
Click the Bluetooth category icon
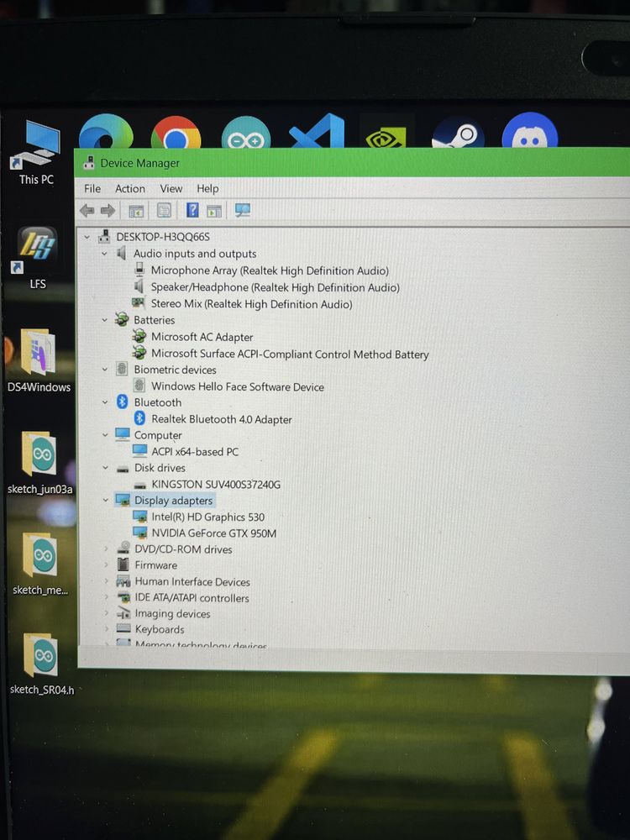[x=122, y=402]
